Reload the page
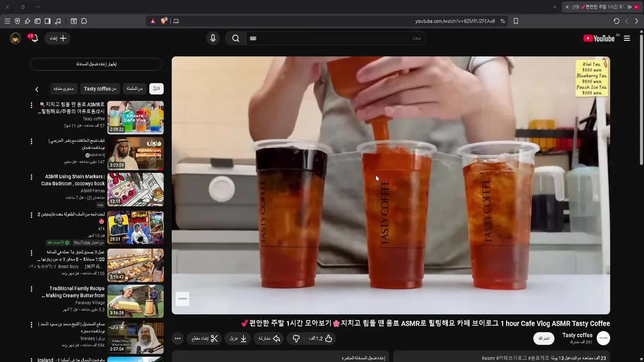The height and width of the screenshot is (362, 644). 616,21
